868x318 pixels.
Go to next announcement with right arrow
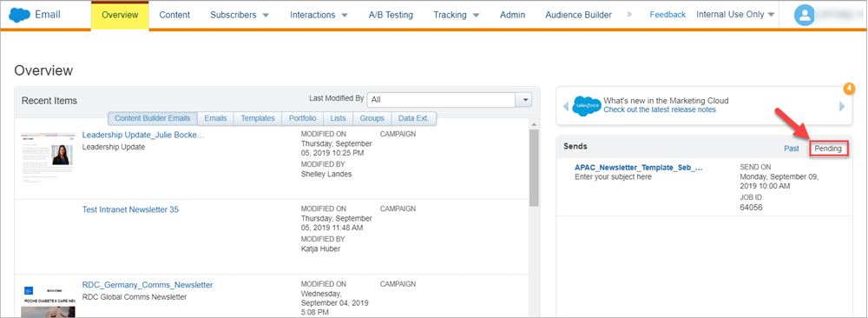tap(842, 106)
